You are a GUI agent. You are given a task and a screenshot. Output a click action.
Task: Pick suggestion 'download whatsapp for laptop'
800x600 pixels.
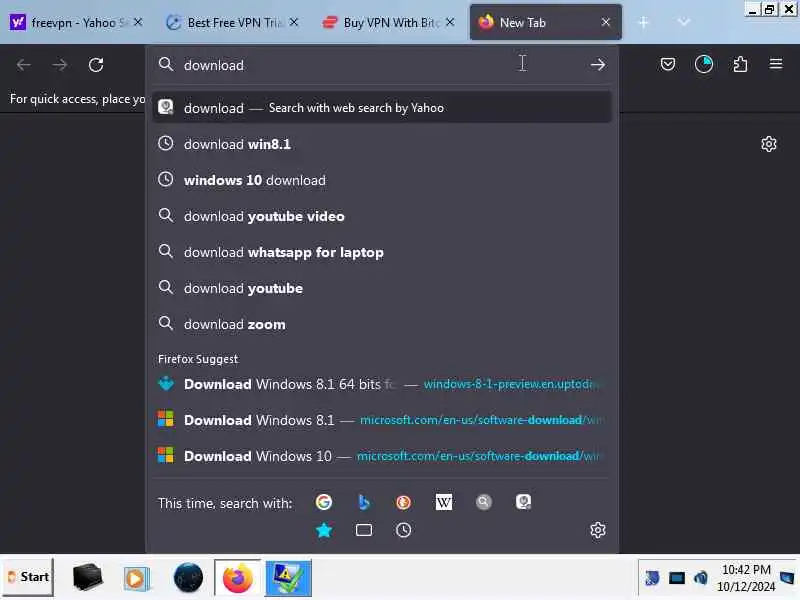pos(382,252)
